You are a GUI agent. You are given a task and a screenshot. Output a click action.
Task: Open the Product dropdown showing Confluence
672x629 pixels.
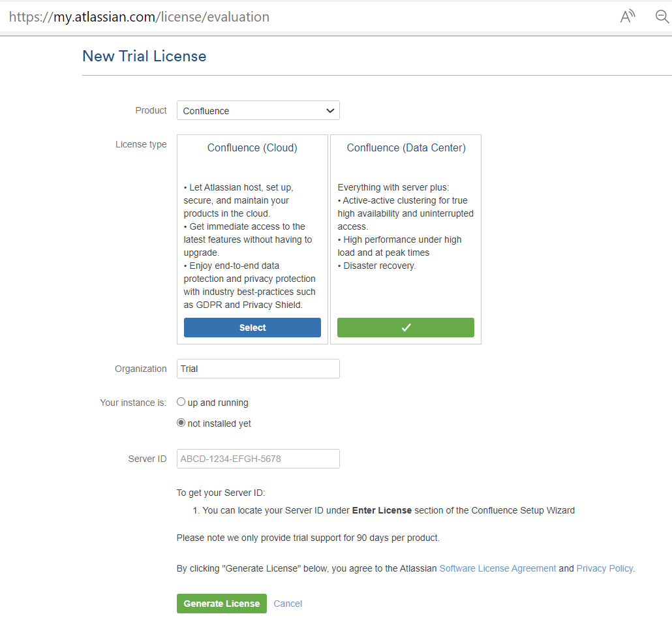click(x=258, y=110)
